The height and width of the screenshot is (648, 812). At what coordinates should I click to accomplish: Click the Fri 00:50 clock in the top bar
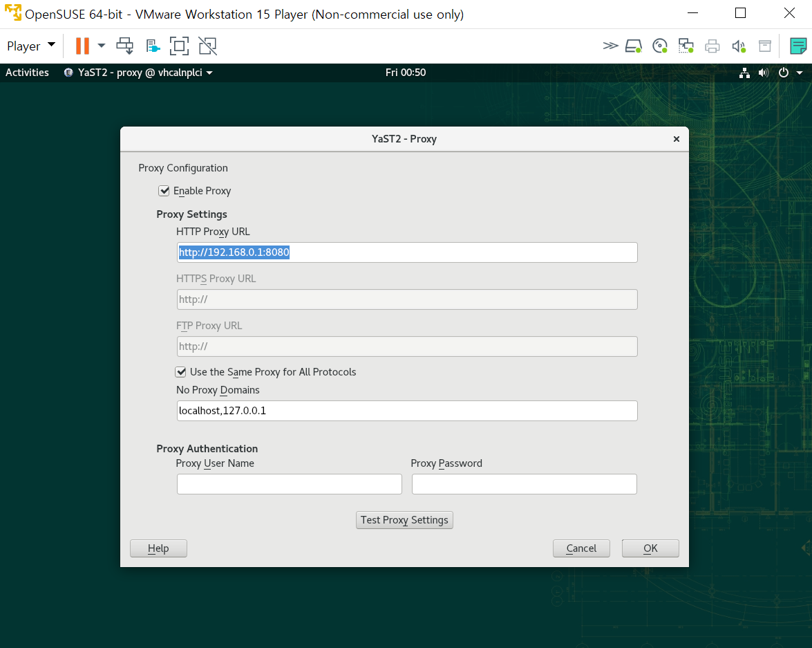click(x=406, y=73)
